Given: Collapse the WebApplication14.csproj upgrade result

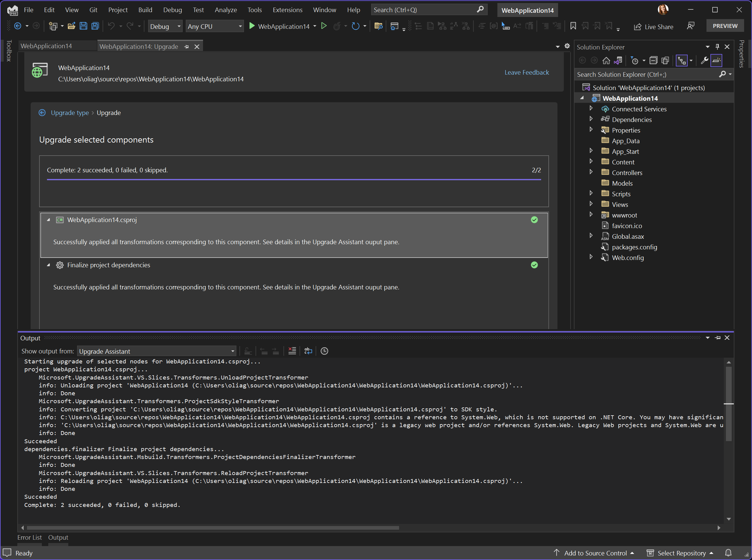Looking at the screenshot, I should 49,220.
